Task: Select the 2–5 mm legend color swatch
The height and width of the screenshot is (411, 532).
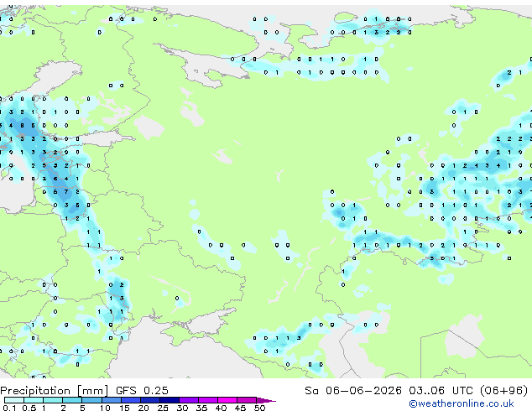Action: [72, 400]
